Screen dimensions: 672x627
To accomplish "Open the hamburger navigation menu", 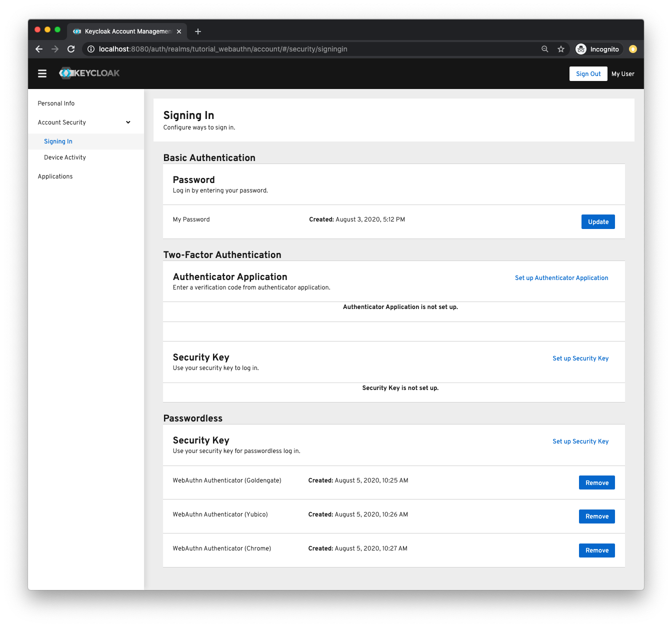I will 42,73.
